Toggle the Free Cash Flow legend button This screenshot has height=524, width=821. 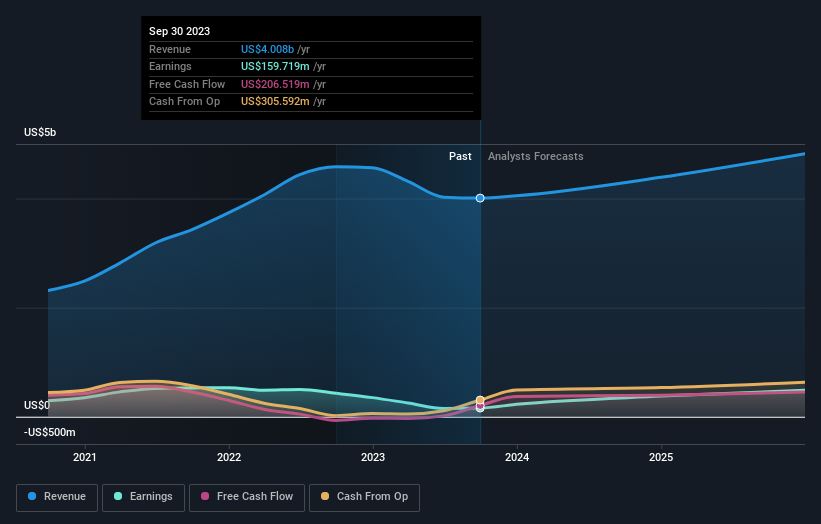(x=247, y=497)
